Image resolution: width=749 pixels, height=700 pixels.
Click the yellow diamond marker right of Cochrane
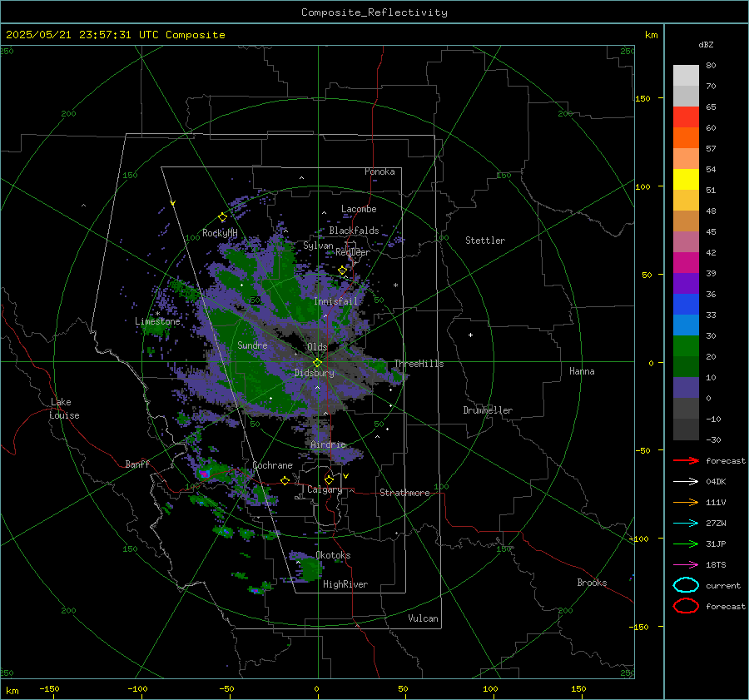(x=285, y=480)
